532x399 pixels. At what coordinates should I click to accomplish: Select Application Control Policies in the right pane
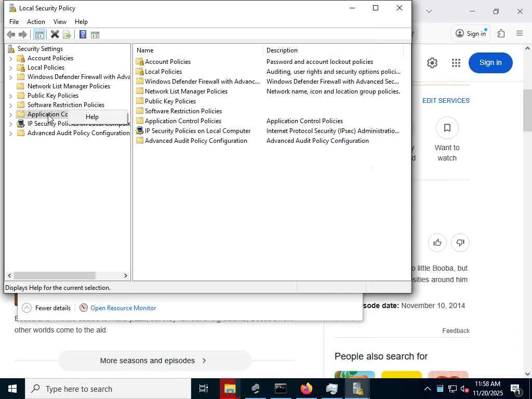click(183, 121)
